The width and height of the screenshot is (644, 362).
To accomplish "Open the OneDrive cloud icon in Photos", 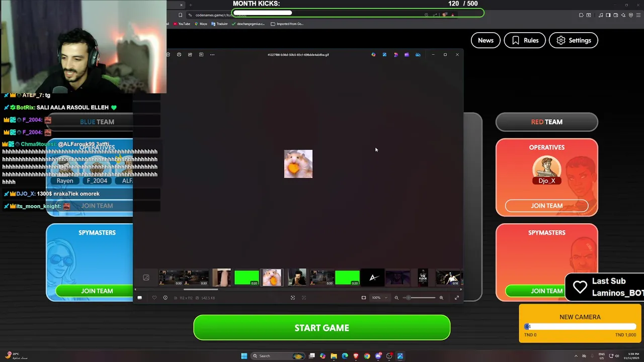I will click(418, 54).
